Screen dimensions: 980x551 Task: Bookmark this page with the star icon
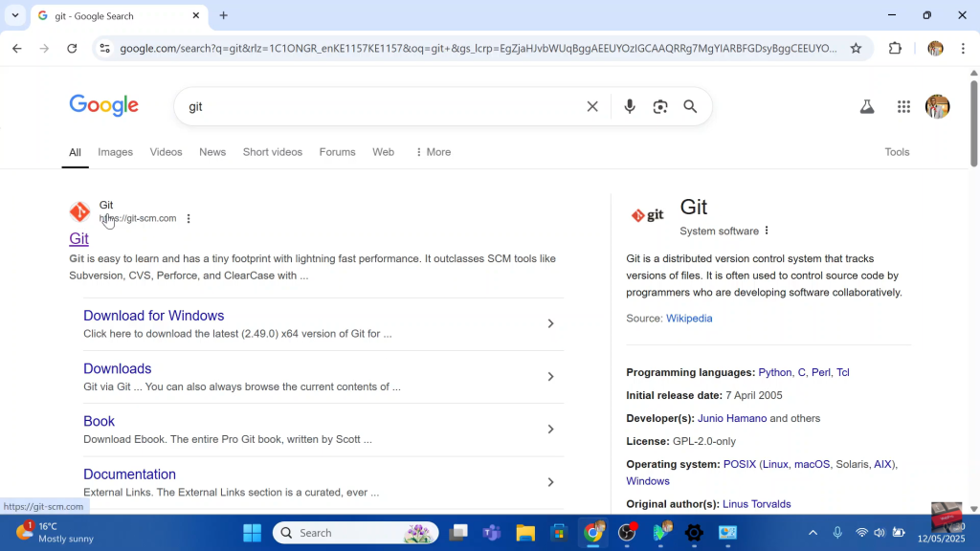[856, 48]
